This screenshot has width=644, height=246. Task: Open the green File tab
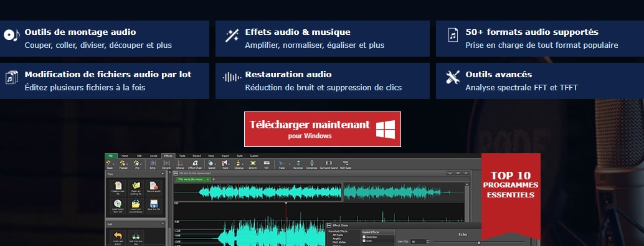[111, 156]
